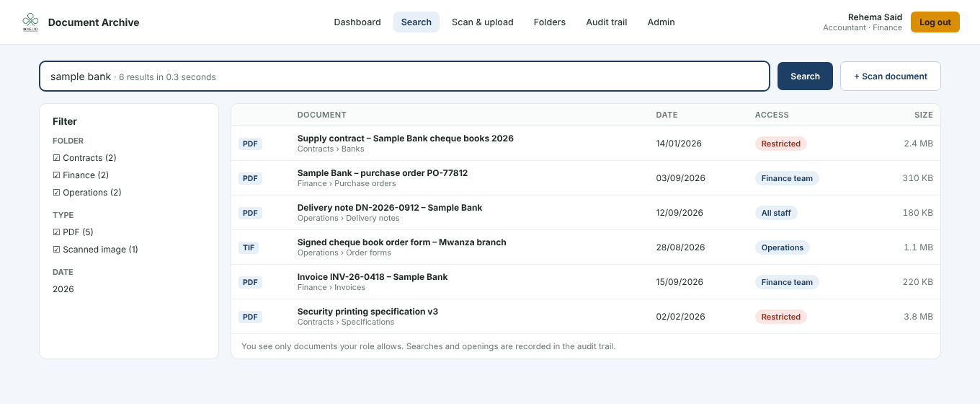Open Delivery note DN-2026-0912 – Sample Bank
980x404 pixels.
(390, 208)
